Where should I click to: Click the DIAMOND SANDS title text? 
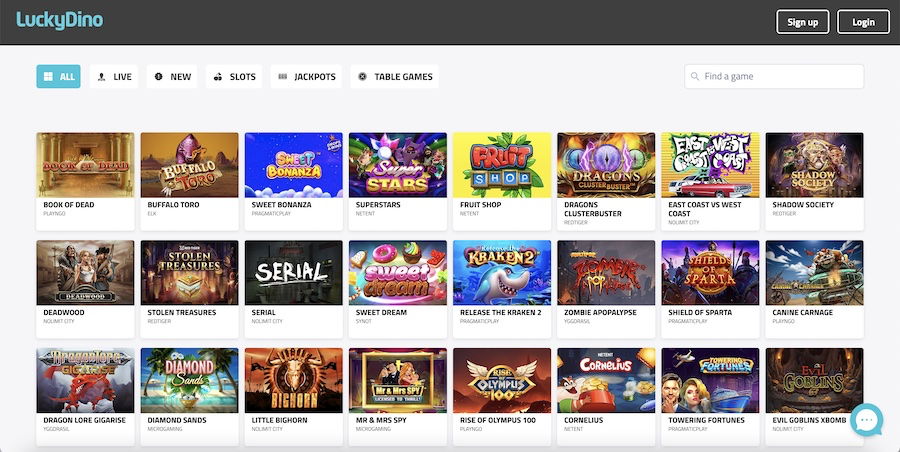click(177, 420)
